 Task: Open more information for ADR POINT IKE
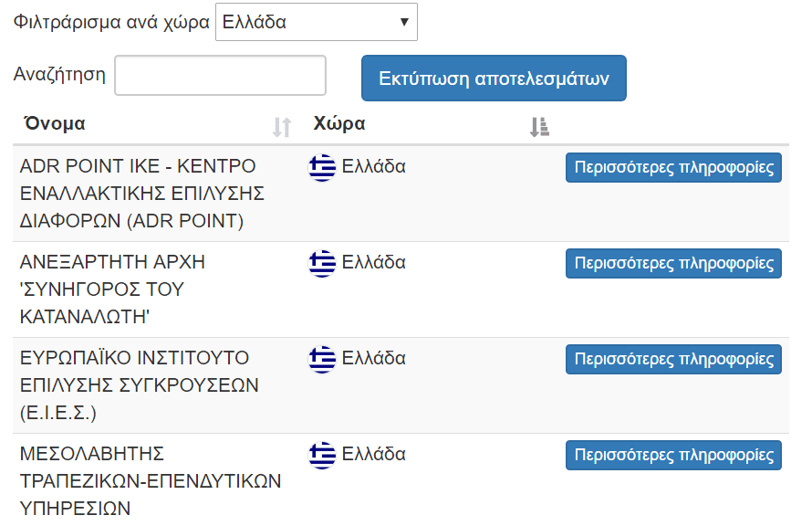tap(673, 167)
